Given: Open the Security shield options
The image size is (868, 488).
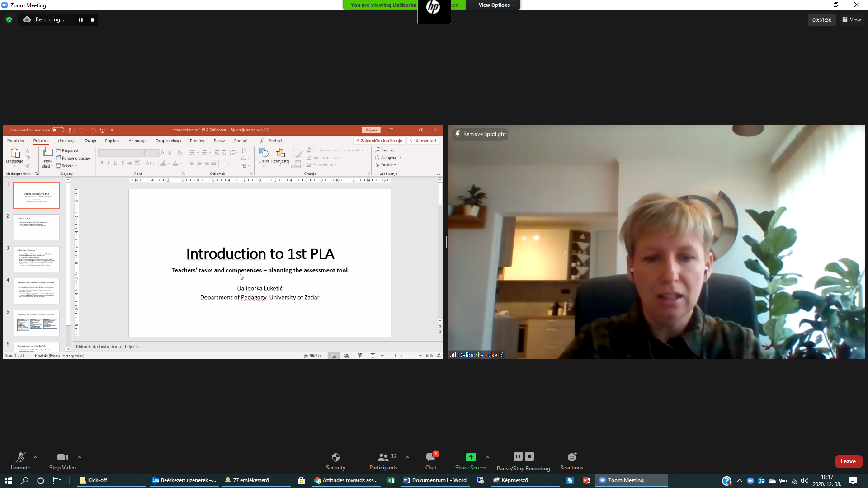Looking at the screenshot, I should tap(335, 457).
